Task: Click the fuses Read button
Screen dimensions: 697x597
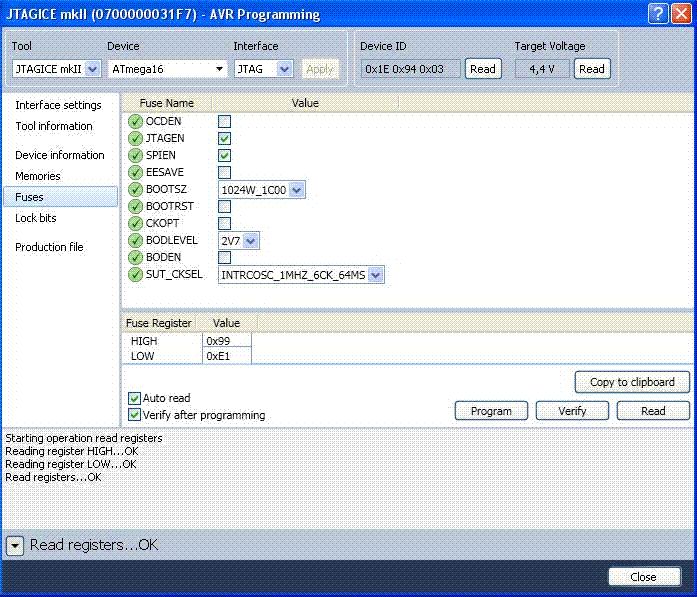Action: pyautogui.click(x=653, y=411)
